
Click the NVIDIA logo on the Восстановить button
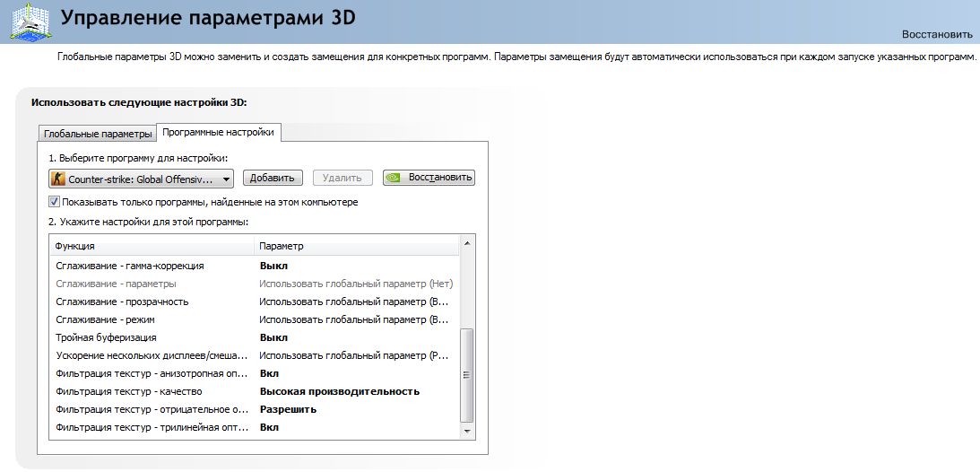[x=394, y=178]
